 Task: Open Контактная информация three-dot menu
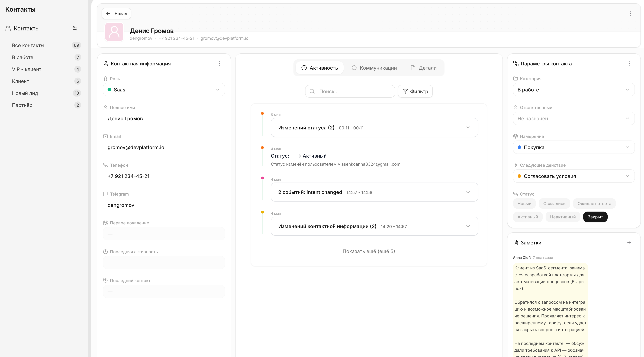coord(219,63)
